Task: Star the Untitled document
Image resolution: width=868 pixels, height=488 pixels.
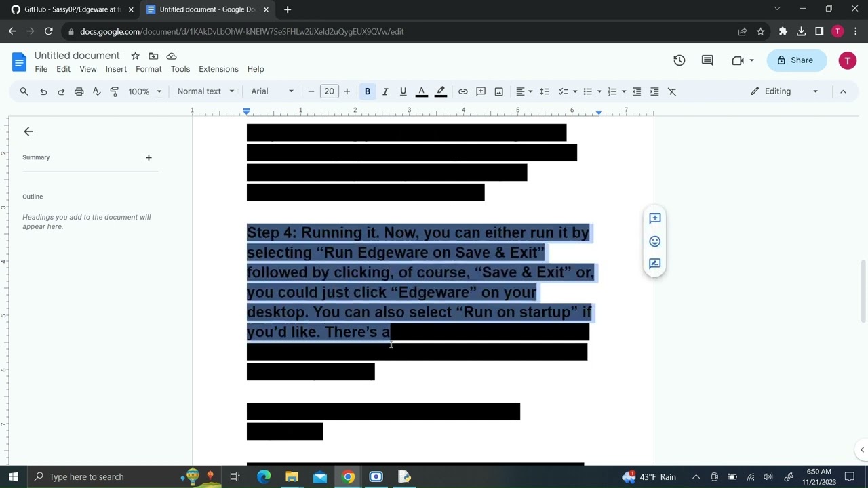Action: (x=135, y=56)
